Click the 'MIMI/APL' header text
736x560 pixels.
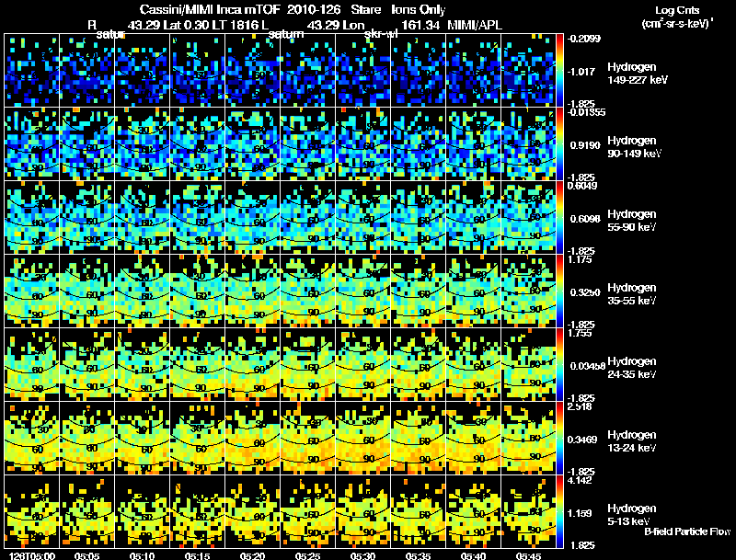pyautogui.click(x=475, y=25)
